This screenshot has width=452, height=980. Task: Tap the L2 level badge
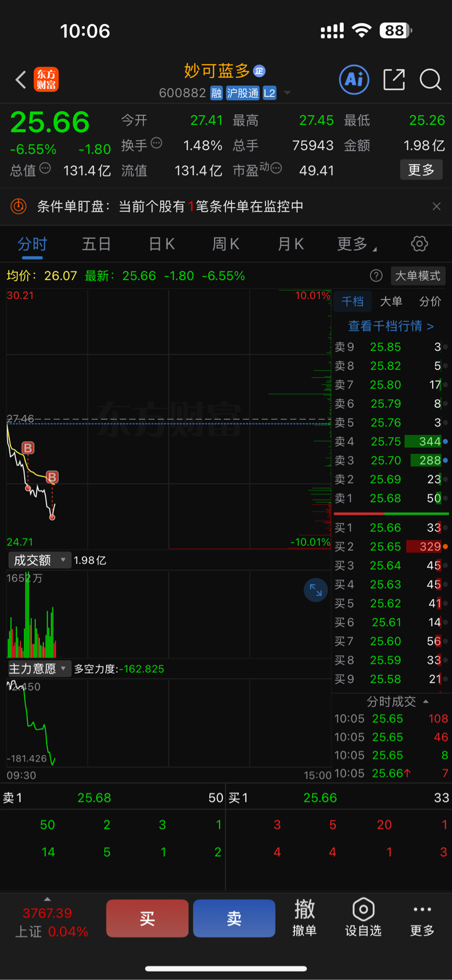270,93
